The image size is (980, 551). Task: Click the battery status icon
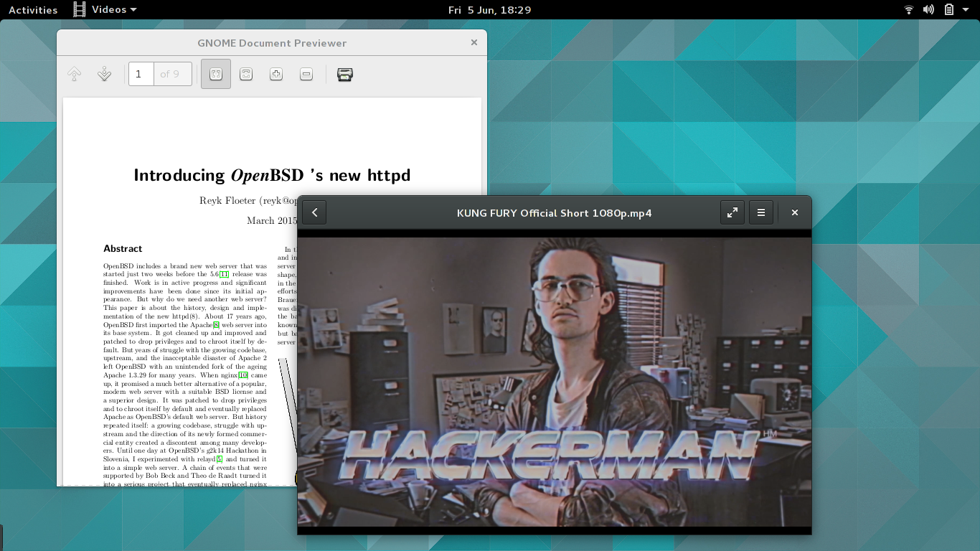click(948, 9)
